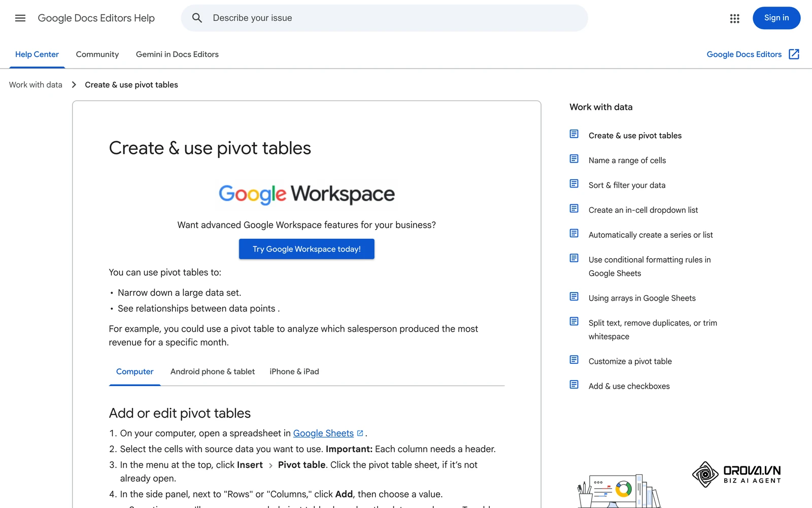Screen dimensions: 812x508
Task: Open the Google Sheets hyperlink
Action: (x=323, y=433)
